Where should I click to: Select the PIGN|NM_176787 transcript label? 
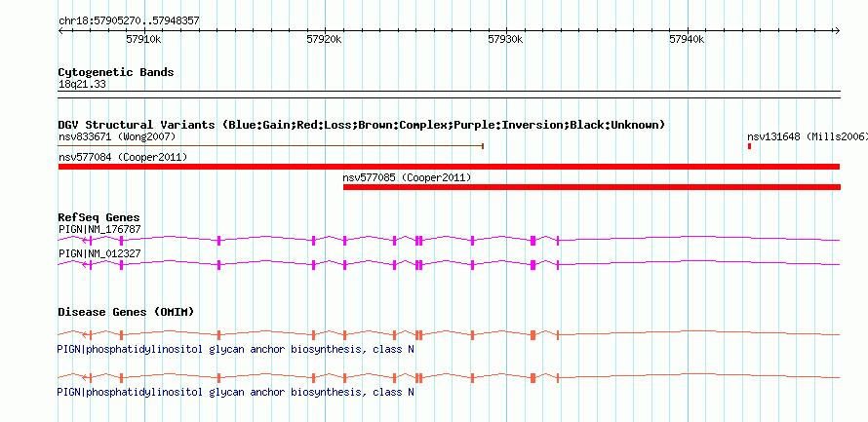click(x=99, y=229)
